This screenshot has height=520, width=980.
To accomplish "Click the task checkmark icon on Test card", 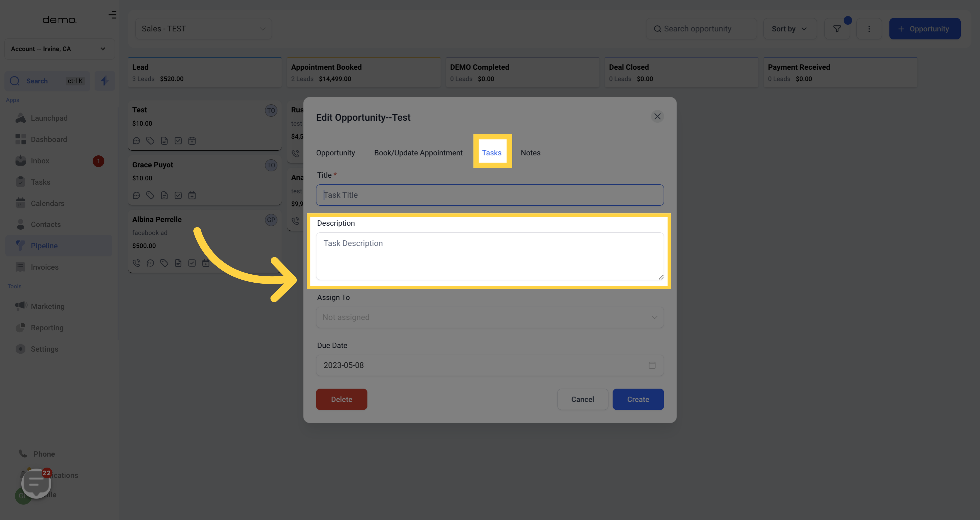I will pyautogui.click(x=178, y=141).
